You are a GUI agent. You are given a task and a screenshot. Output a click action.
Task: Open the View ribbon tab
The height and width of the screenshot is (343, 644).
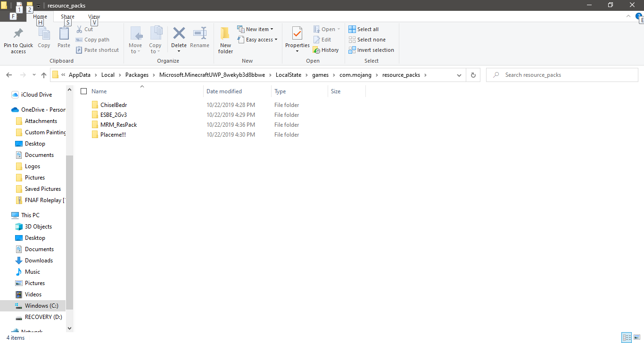tap(94, 16)
